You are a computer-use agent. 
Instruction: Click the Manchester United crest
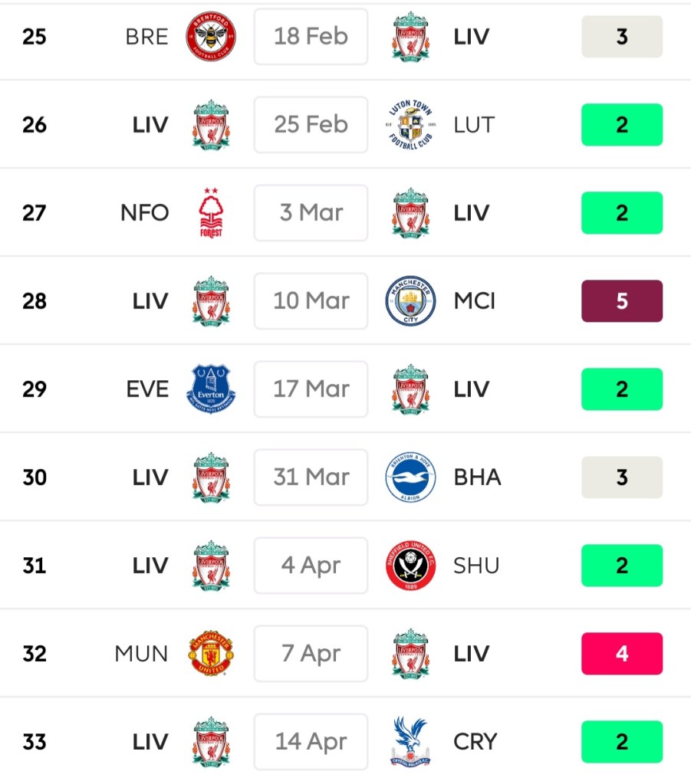211,654
